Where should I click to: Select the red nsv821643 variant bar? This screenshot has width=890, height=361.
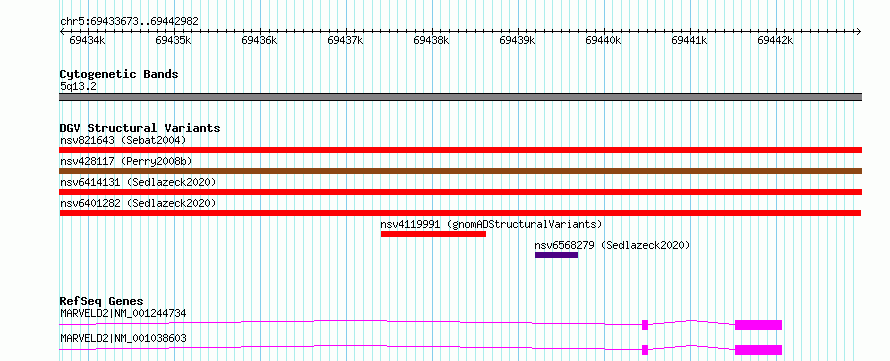[460, 150]
